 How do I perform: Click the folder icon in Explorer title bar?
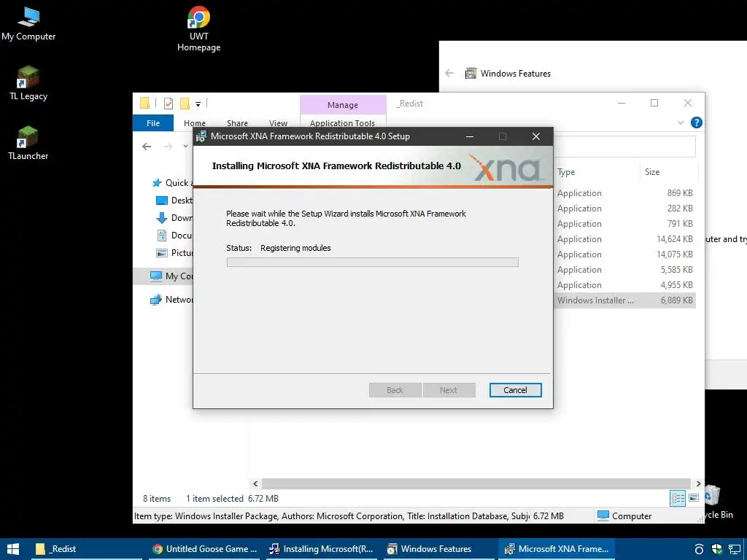coord(145,104)
